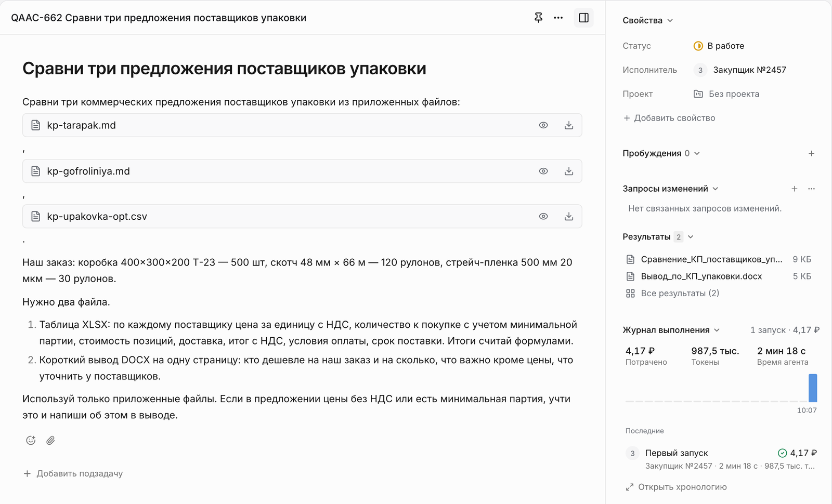This screenshot has height=504, width=832.
Task: Pin the issue with the pin icon
Action: 538,18
